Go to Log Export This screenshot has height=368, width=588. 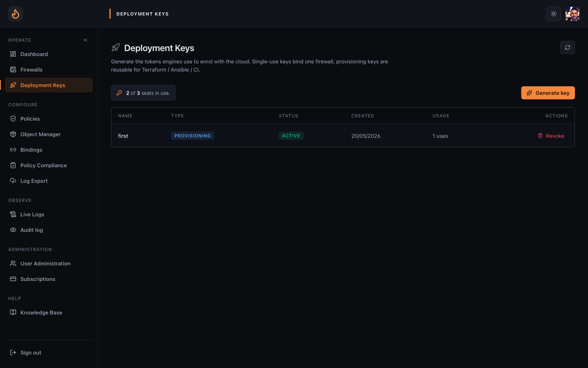click(49, 181)
